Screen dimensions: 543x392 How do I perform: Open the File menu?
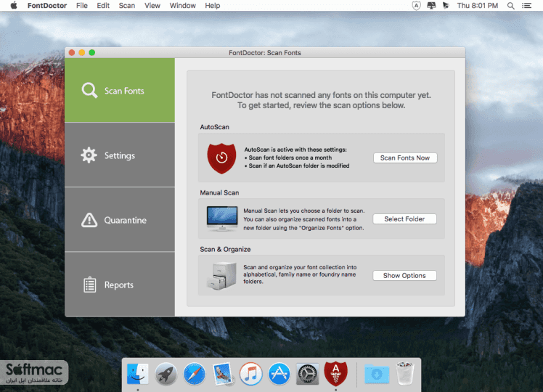(82, 6)
